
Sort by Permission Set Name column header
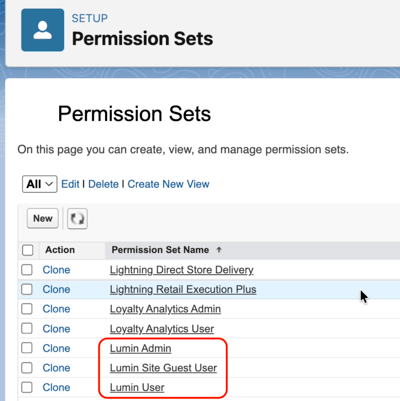(x=160, y=250)
